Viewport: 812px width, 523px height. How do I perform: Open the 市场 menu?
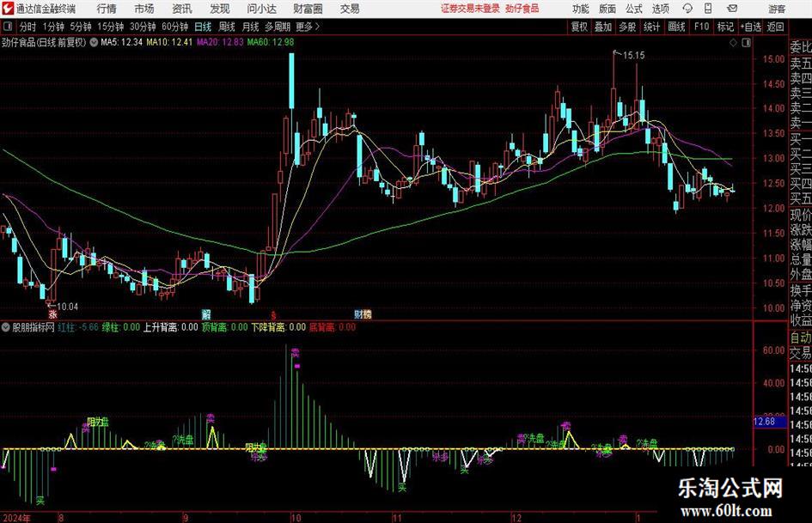tap(144, 9)
